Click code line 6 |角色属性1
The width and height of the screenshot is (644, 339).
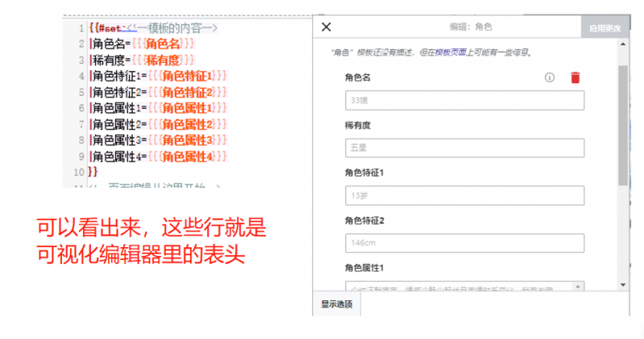point(158,108)
